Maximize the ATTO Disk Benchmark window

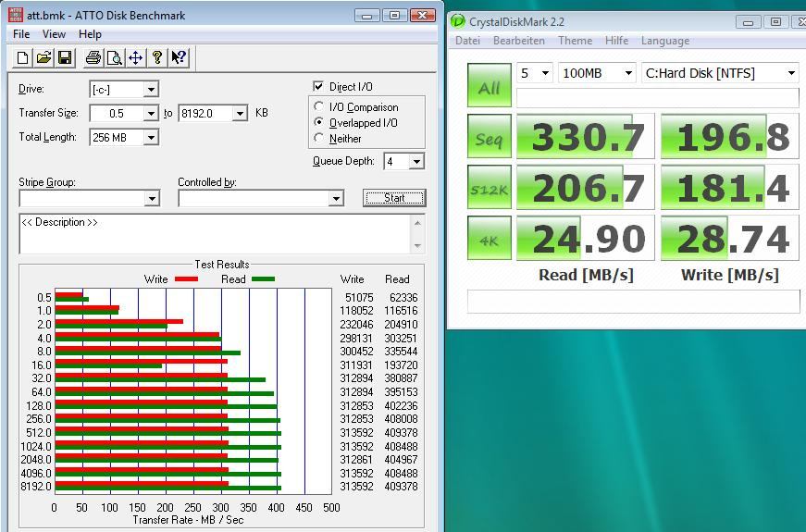(395, 16)
